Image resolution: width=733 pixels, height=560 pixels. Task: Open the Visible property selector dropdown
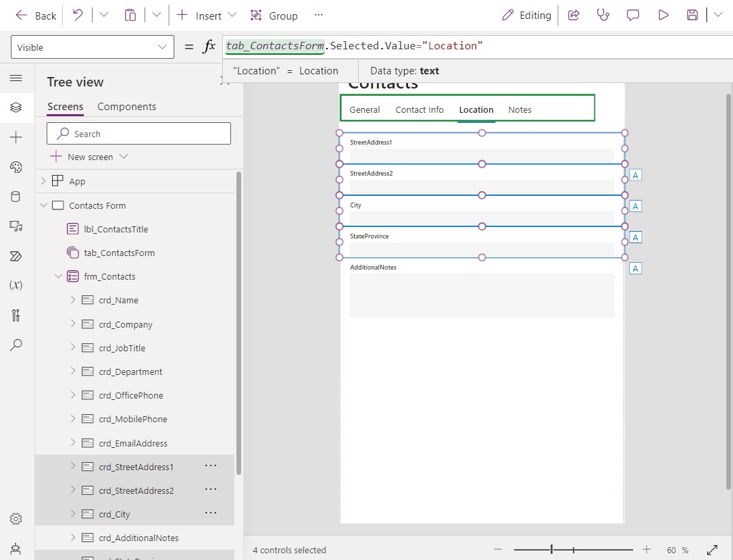click(161, 47)
